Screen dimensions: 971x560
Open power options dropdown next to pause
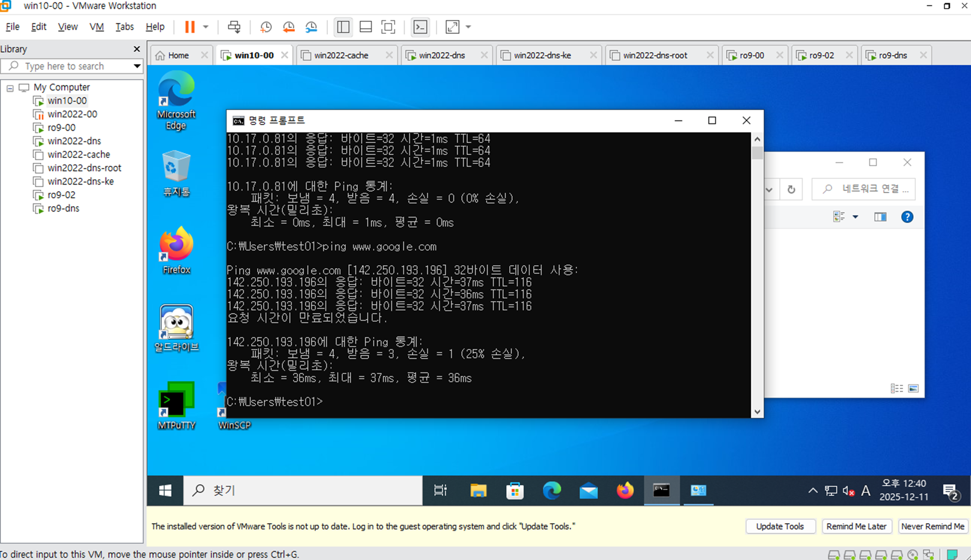(205, 27)
